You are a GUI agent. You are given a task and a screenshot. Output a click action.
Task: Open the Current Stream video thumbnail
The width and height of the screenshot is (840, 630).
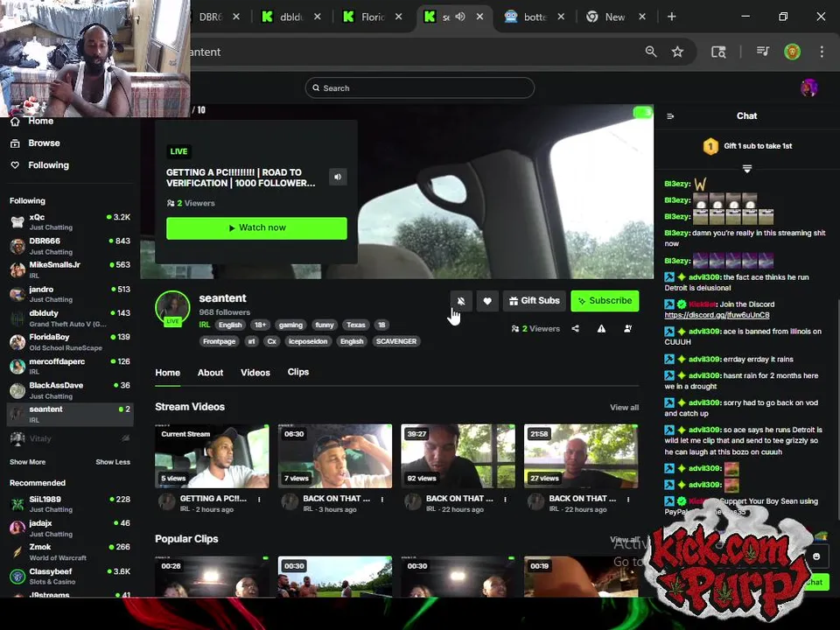coord(212,457)
